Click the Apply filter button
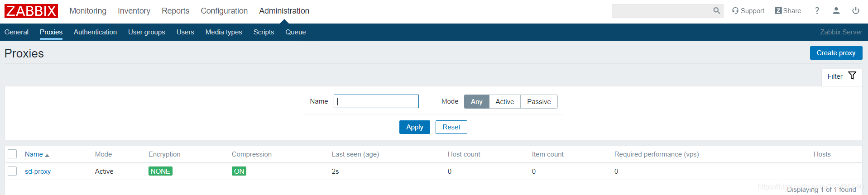Image resolution: width=868 pixels, height=195 pixels. click(415, 127)
